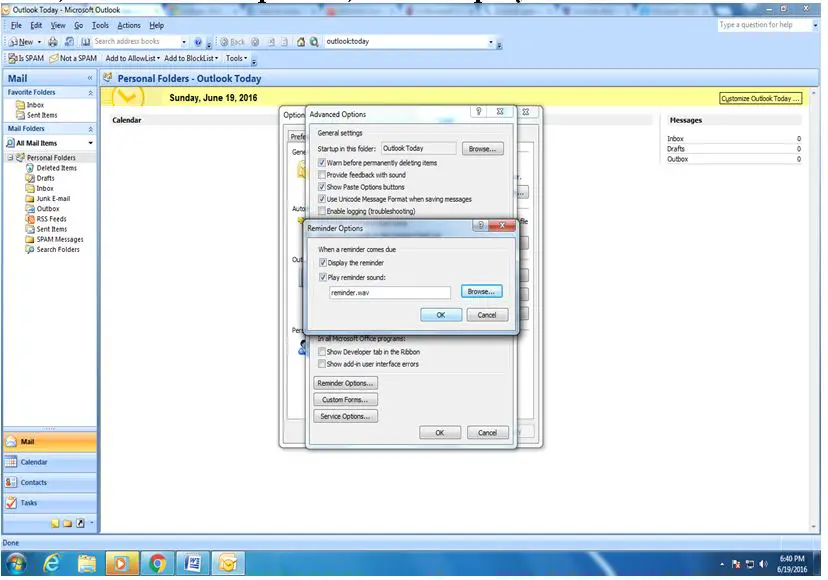
Task: Click Browse for reminder sound file
Action: pyautogui.click(x=482, y=292)
